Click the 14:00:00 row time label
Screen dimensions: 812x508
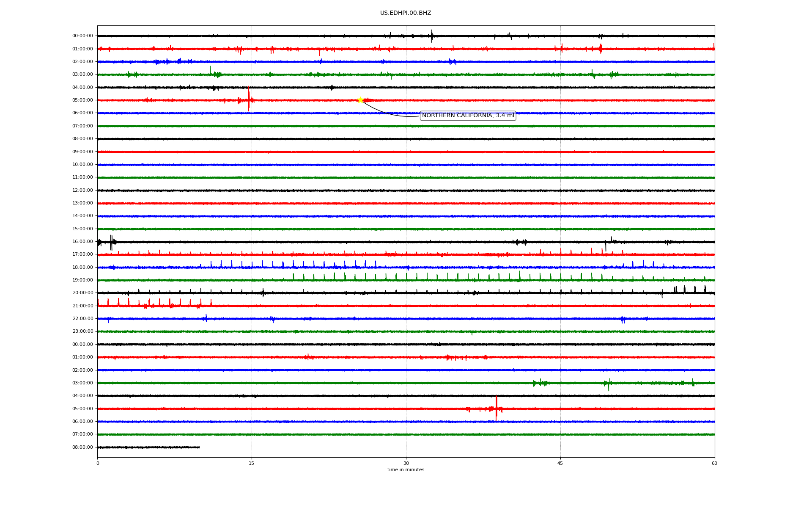point(82,216)
